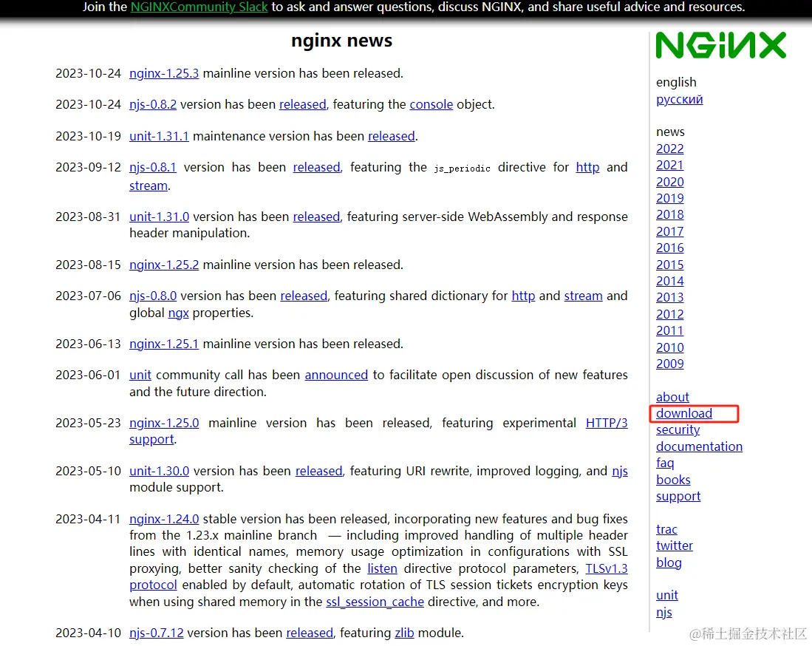This screenshot has height=646, width=812.
Task: Select the date text 2023-06-01
Action: pos(88,375)
